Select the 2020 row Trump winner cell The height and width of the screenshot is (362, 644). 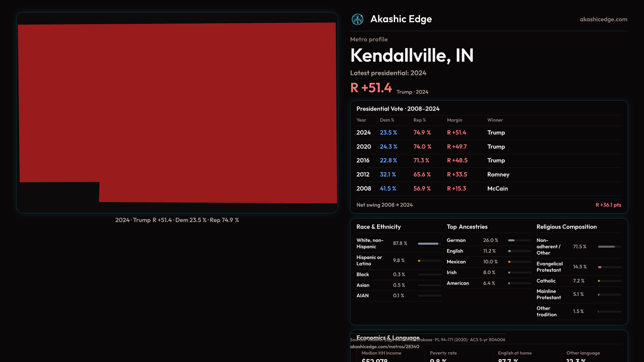[496, 147]
